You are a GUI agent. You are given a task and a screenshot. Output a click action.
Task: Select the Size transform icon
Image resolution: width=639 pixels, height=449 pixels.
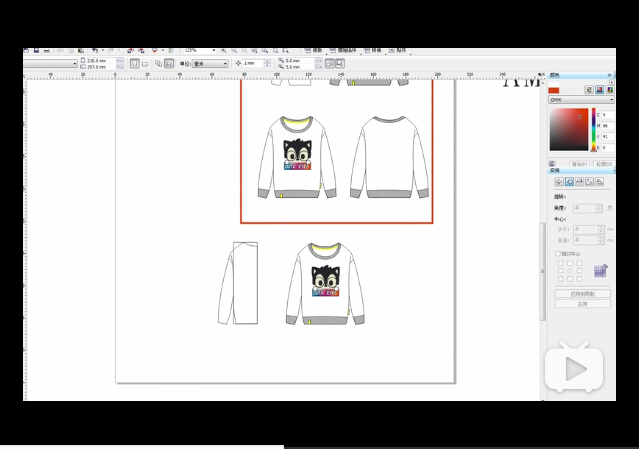(x=590, y=182)
